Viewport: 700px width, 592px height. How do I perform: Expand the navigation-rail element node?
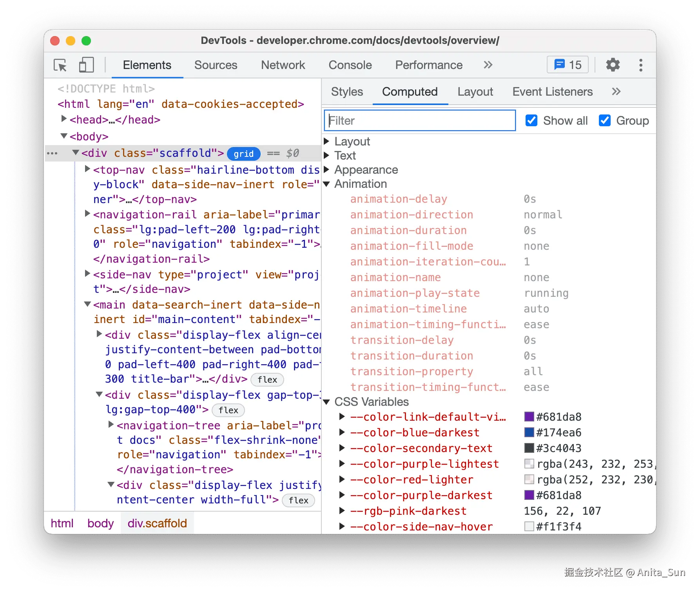[88, 214]
